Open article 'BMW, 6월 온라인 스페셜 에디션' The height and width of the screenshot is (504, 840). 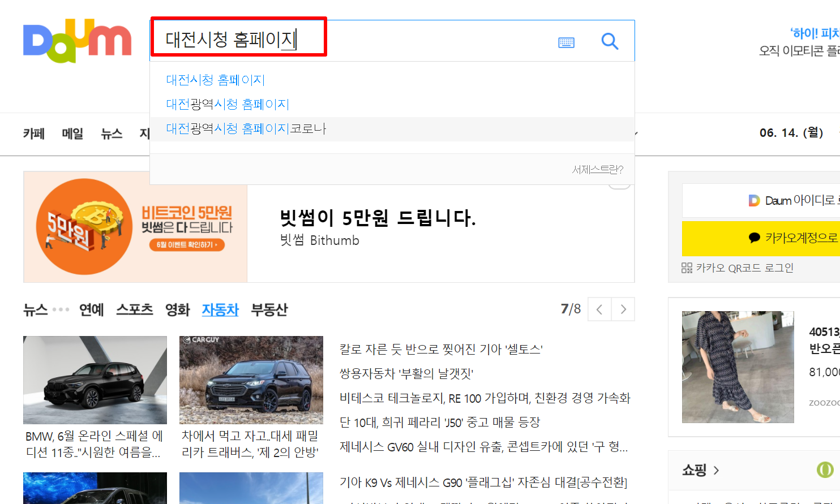pos(95,444)
